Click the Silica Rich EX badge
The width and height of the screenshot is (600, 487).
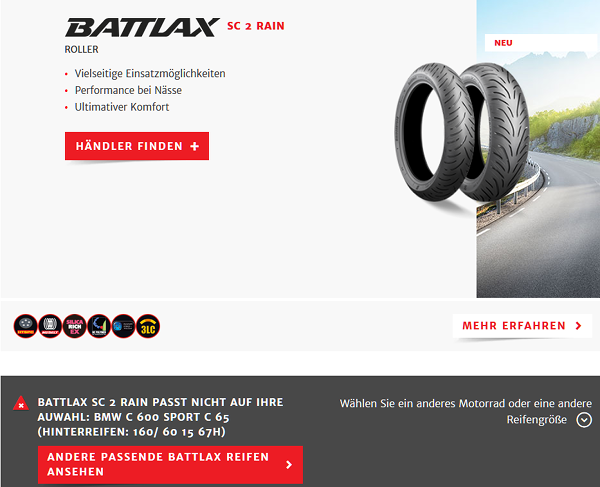75,326
